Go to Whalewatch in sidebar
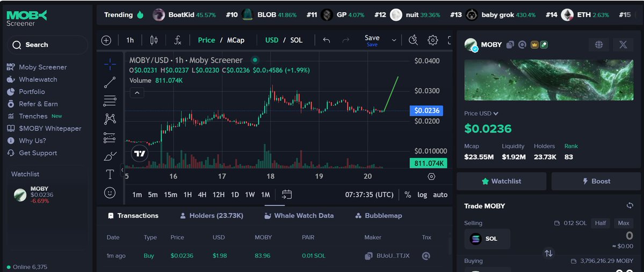Image resolution: width=644 pixels, height=272 pixels. click(32, 80)
